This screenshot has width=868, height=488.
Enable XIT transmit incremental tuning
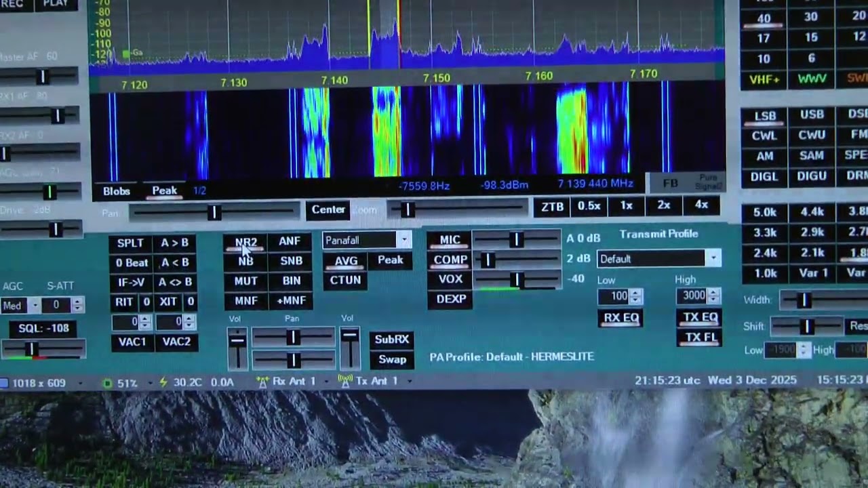[168, 302]
